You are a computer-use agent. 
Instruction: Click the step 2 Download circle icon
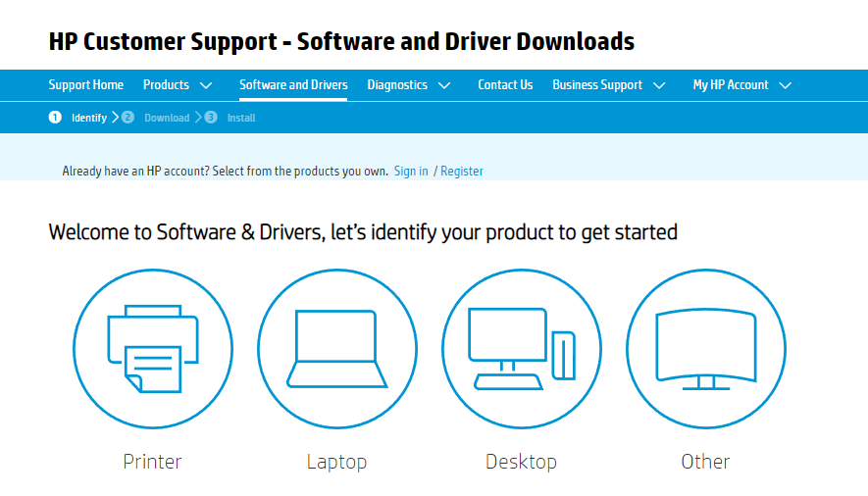[x=128, y=118]
